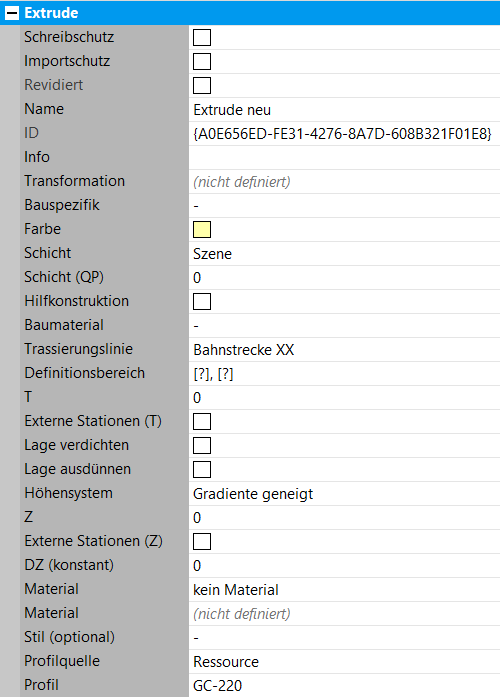The width and height of the screenshot is (500, 697).
Task: Select the Definitionsbereich '[?], [?]' field
Action: (x=344, y=373)
